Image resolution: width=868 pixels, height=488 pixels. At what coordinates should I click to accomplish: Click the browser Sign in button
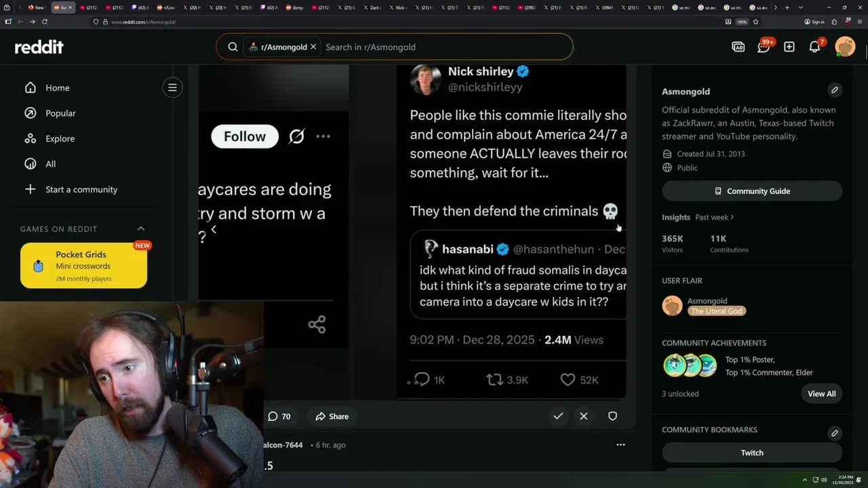pos(814,22)
